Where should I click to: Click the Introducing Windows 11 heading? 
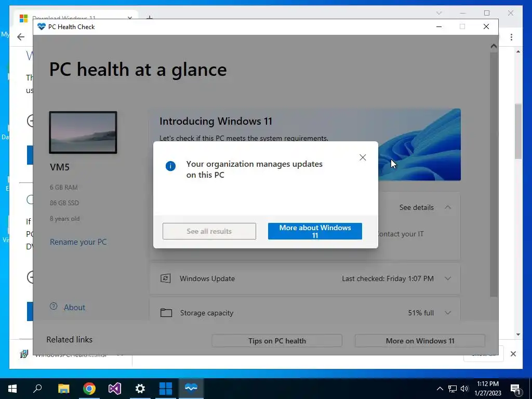pos(216,122)
